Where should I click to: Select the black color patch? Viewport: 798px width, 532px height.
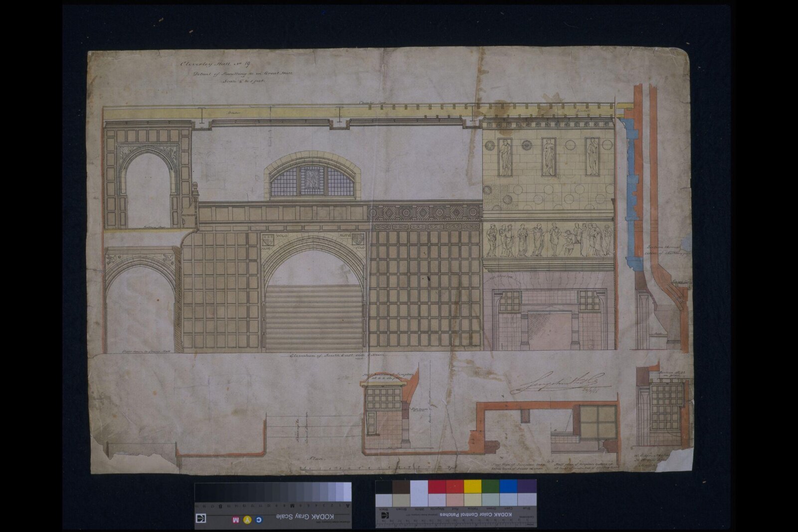pyautogui.click(x=384, y=486)
